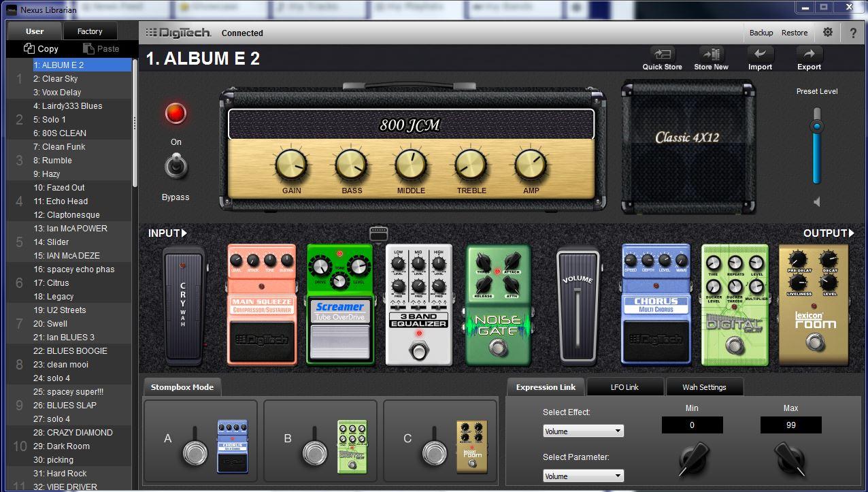The image size is (868, 492).
Task: Adjust the Preset Level slider
Action: pos(817,127)
